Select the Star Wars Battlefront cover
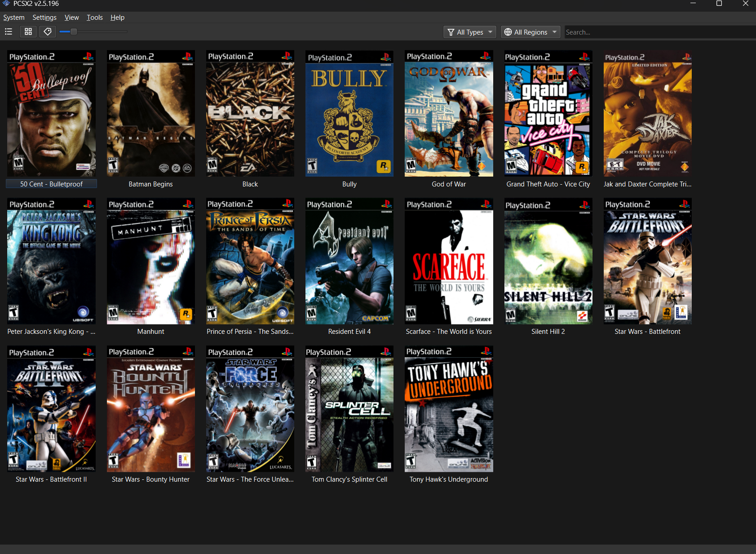The width and height of the screenshot is (756, 554). 648,261
